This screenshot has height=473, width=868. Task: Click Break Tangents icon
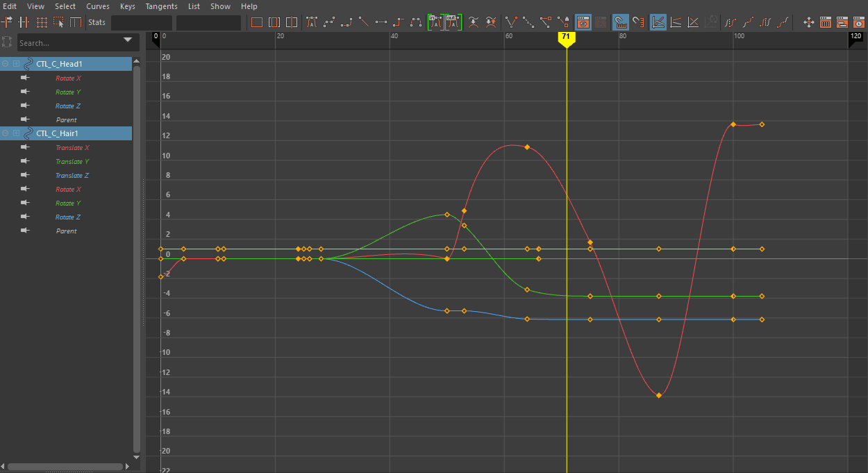(x=512, y=22)
